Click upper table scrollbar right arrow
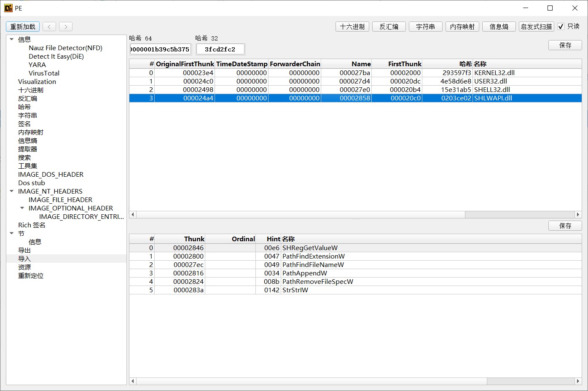 578,215
